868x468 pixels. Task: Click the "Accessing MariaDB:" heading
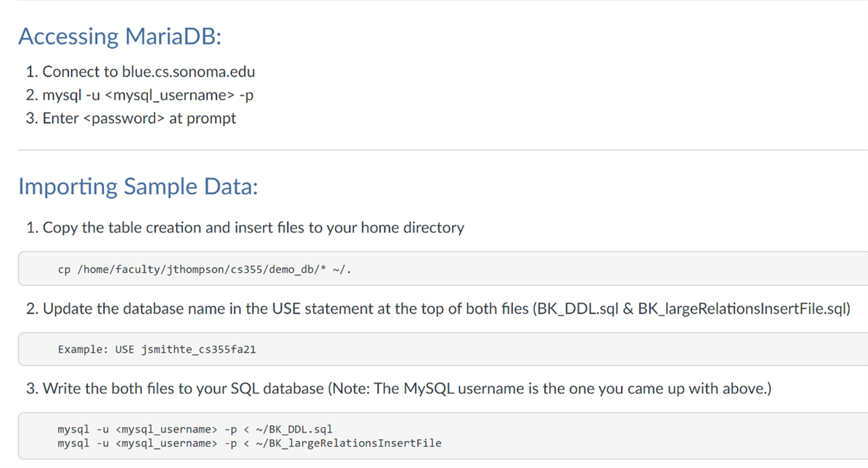pyautogui.click(x=120, y=36)
